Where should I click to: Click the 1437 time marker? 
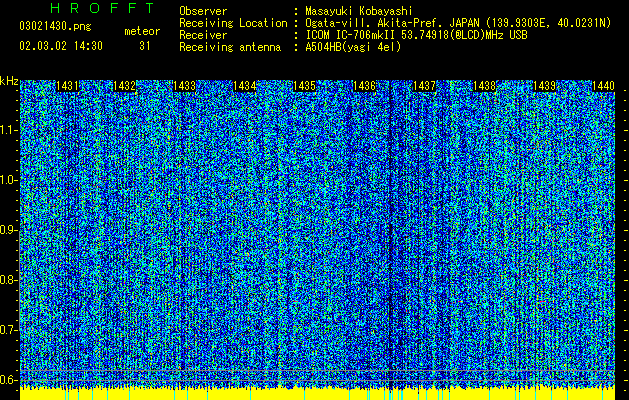[x=424, y=86]
